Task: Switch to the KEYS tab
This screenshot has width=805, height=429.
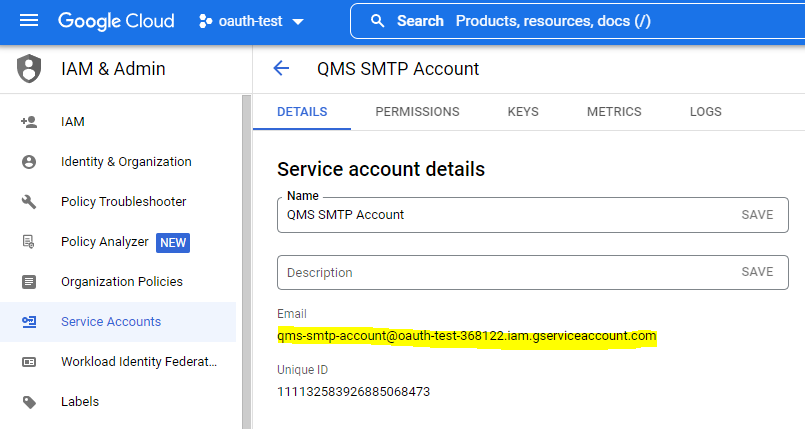Action: point(523,112)
